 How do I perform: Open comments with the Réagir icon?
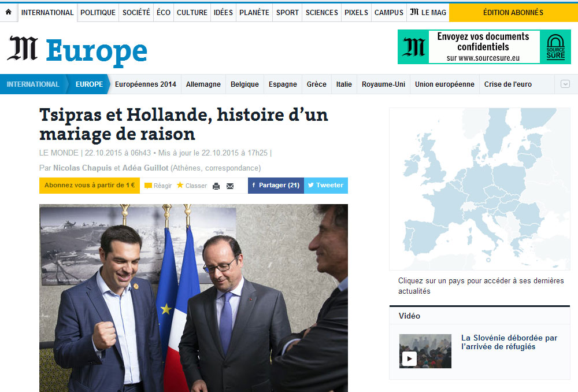click(x=148, y=186)
